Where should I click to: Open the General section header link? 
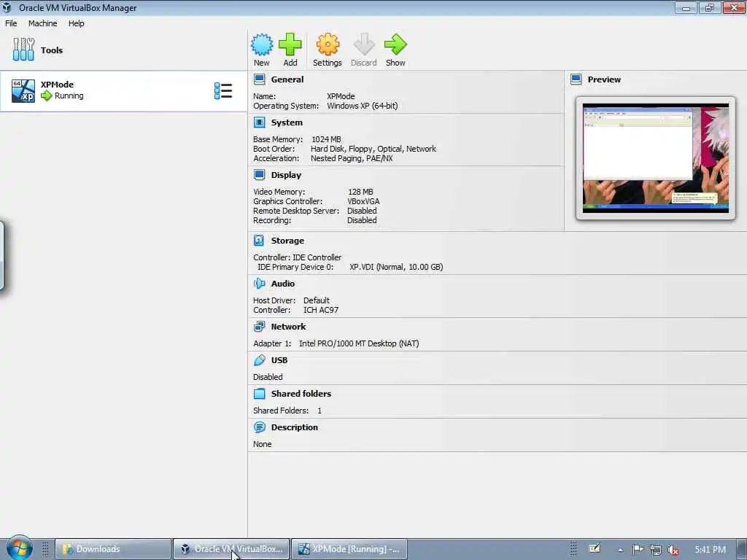point(287,79)
